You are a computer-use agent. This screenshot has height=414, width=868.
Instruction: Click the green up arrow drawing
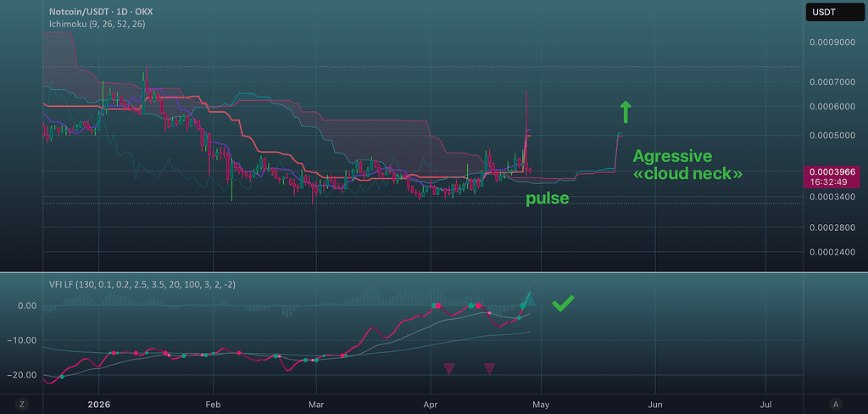(625, 111)
